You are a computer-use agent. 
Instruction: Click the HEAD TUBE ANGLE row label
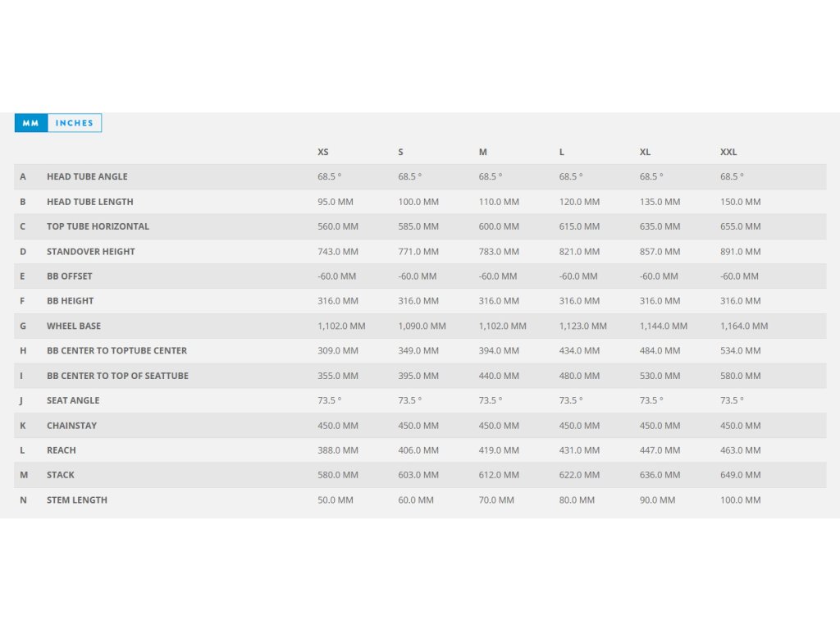[87, 177]
